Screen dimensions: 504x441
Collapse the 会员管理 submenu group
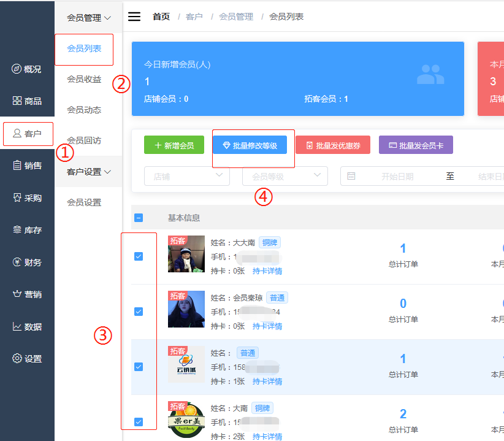[x=88, y=18]
